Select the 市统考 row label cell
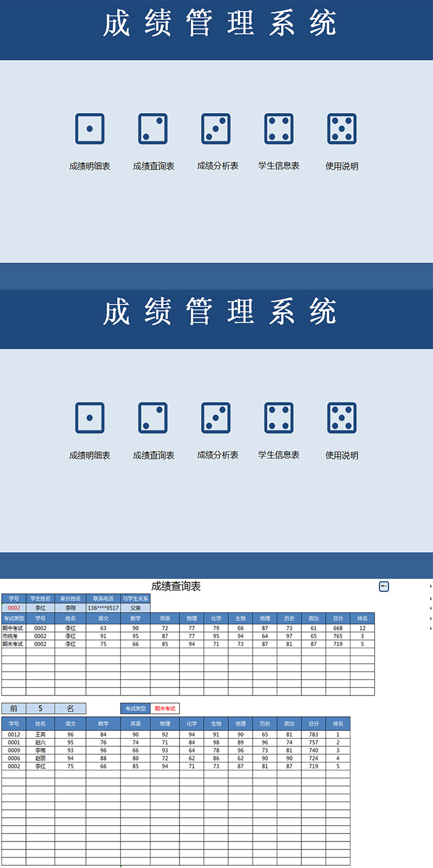The height and width of the screenshot is (868, 433). click(x=14, y=636)
